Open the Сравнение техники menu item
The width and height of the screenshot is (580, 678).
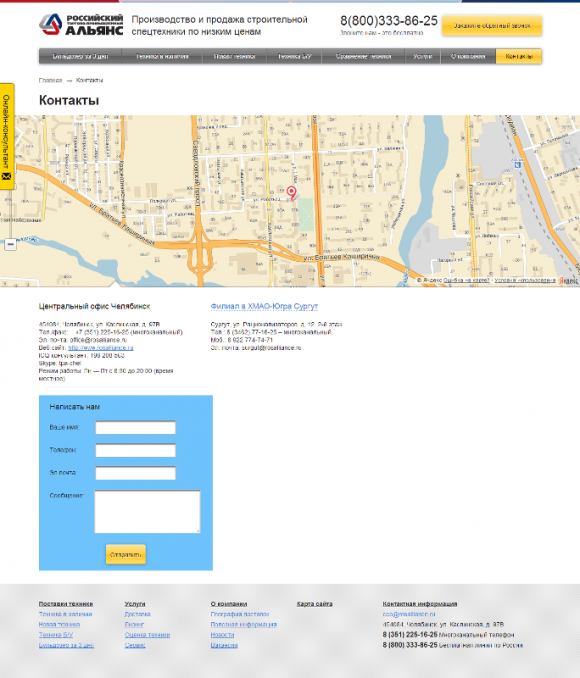[363, 56]
